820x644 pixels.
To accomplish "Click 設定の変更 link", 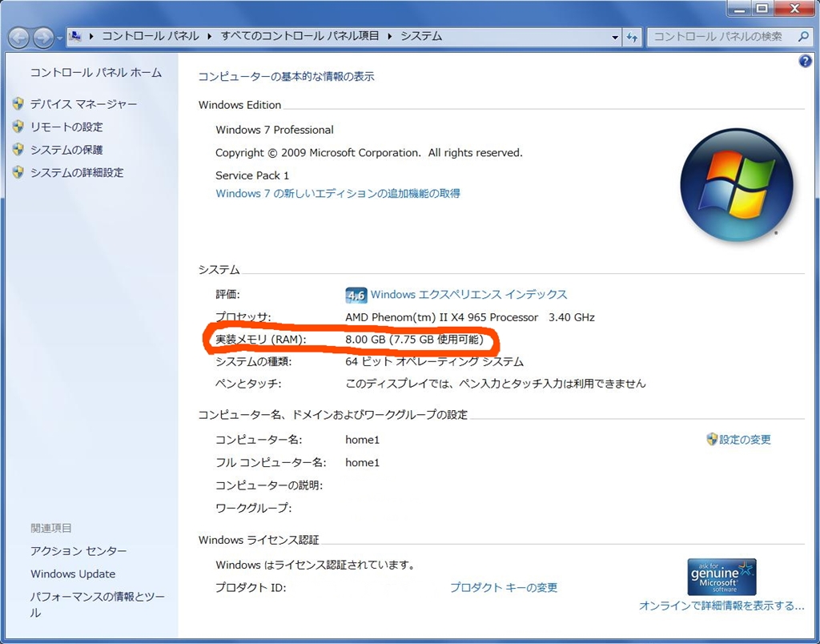I will [x=745, y=440].
